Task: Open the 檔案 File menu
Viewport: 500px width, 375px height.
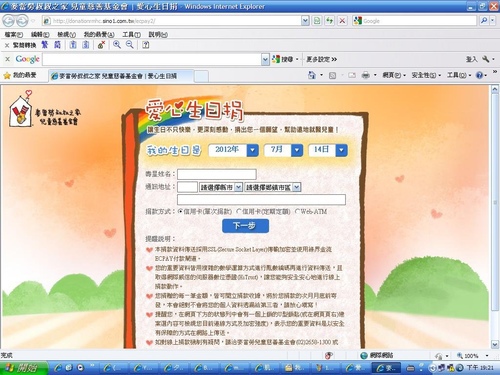Action: pyautogui.click(x=14, y=34)
